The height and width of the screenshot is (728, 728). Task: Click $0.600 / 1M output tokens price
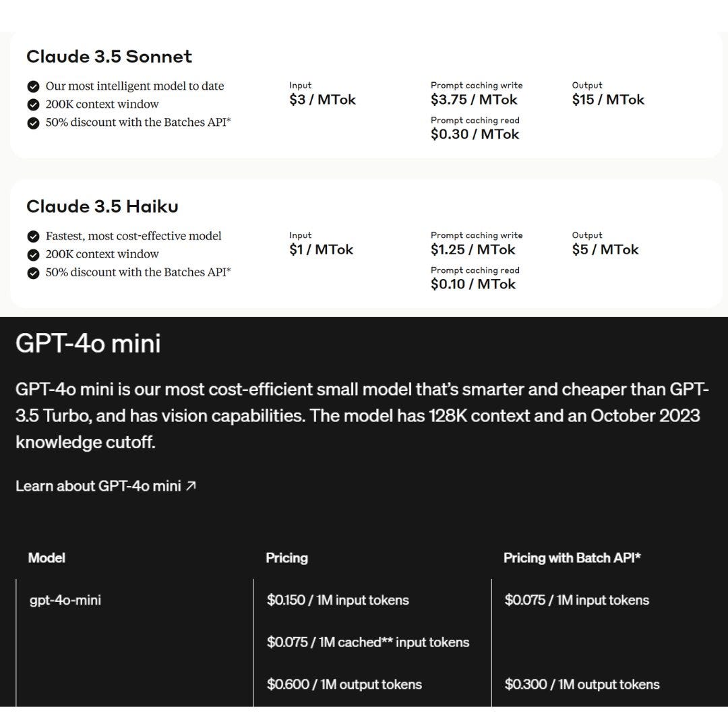(344, 684)
